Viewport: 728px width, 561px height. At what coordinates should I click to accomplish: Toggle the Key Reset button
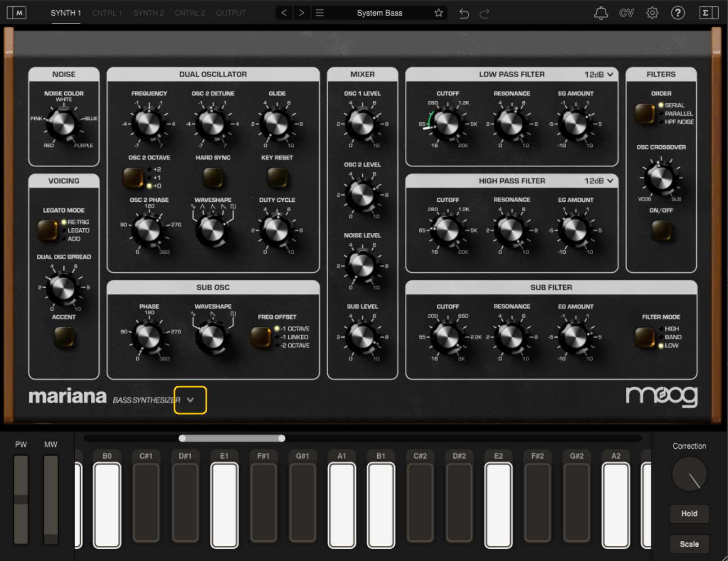coord(277,177)
